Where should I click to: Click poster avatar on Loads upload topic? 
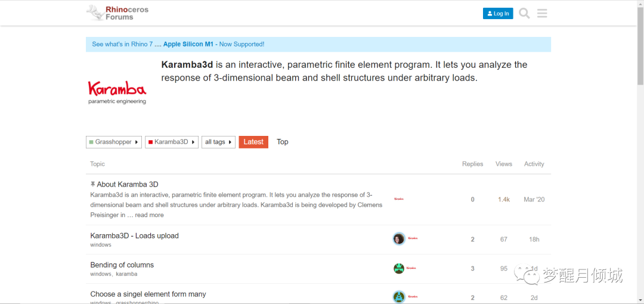(399, 239)
